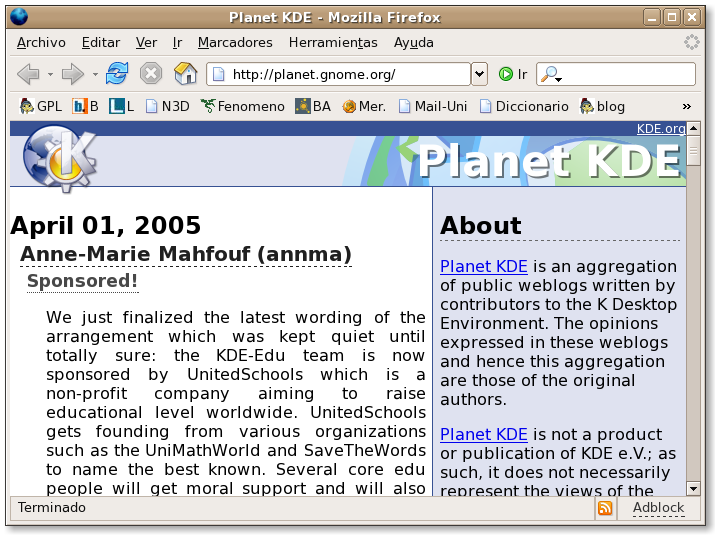Expand the URL history dropdown

(479, 74)
